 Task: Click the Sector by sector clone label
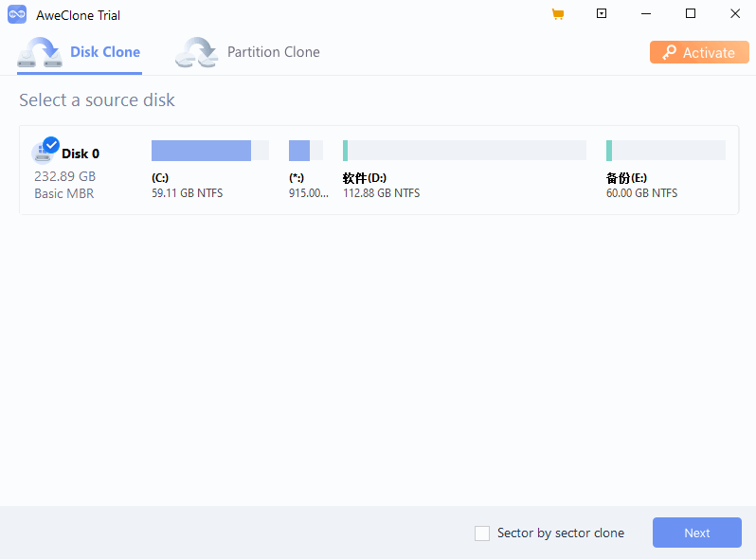(x=561, y=533)
